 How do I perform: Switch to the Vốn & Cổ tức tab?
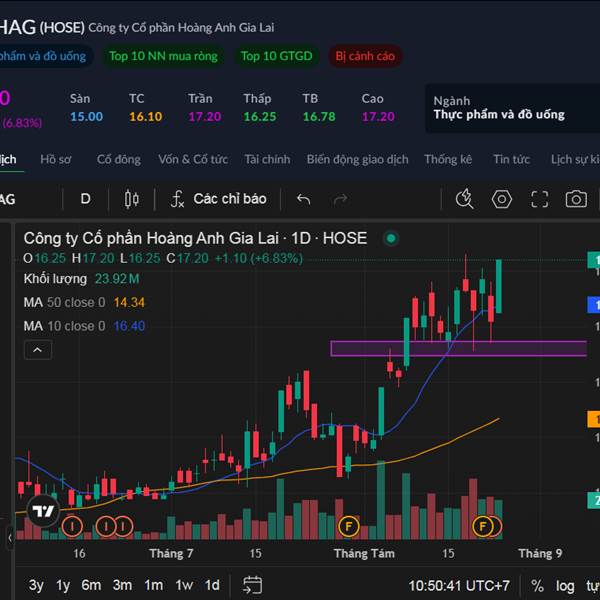pos(193,159)
